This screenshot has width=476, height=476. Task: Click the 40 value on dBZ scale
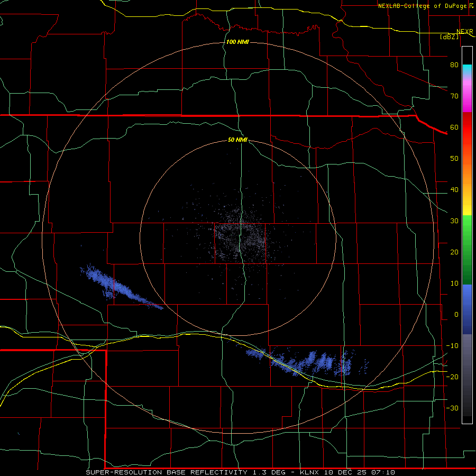(x=454, y=190)
